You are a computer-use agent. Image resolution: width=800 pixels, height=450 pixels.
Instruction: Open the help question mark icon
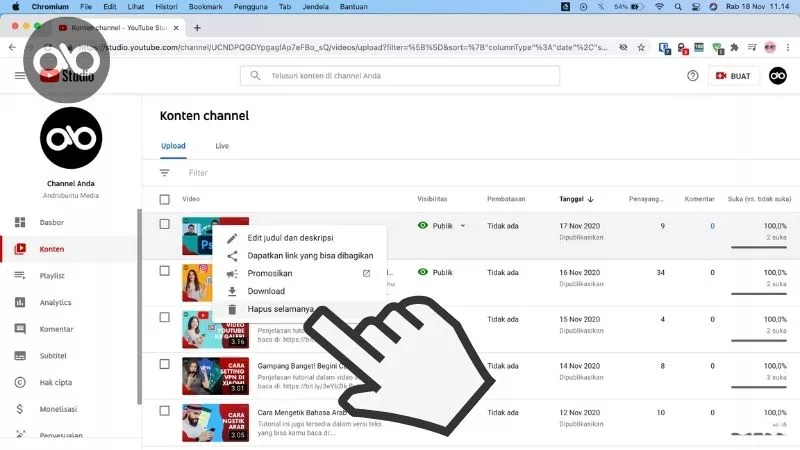click(692, 76)
